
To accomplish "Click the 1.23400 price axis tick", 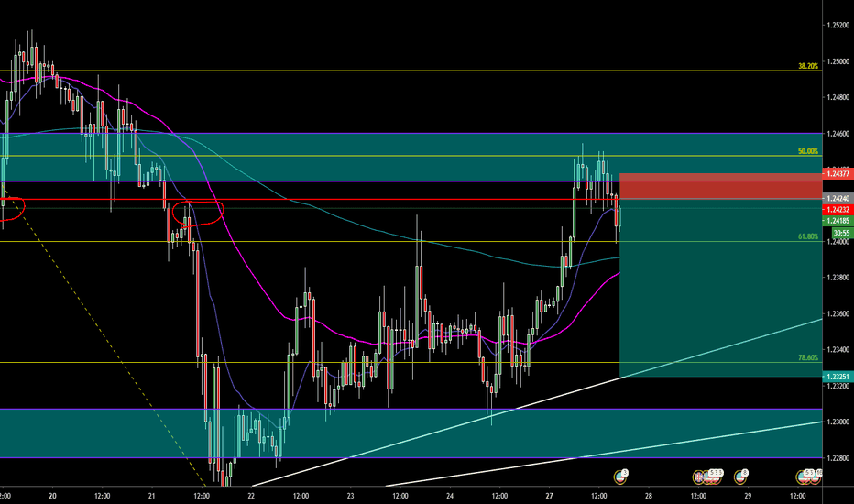I will [x=838, y=350].
